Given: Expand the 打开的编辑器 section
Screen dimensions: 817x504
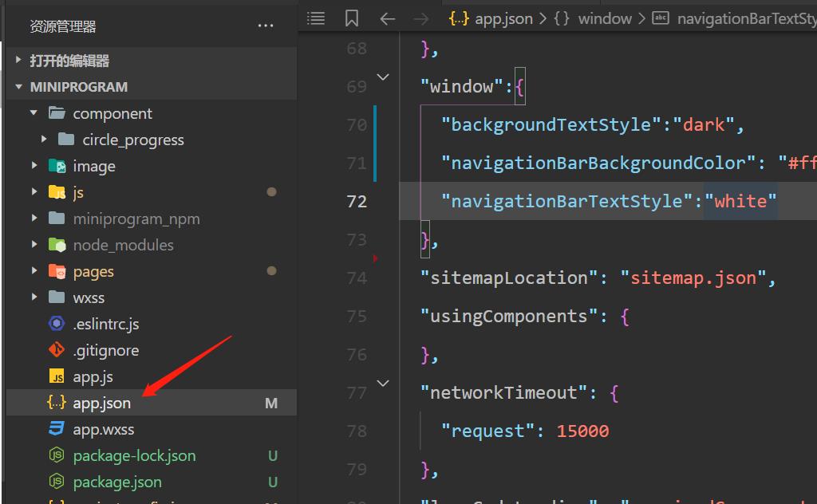Looking at the screenshot, I should coord(19,61).
